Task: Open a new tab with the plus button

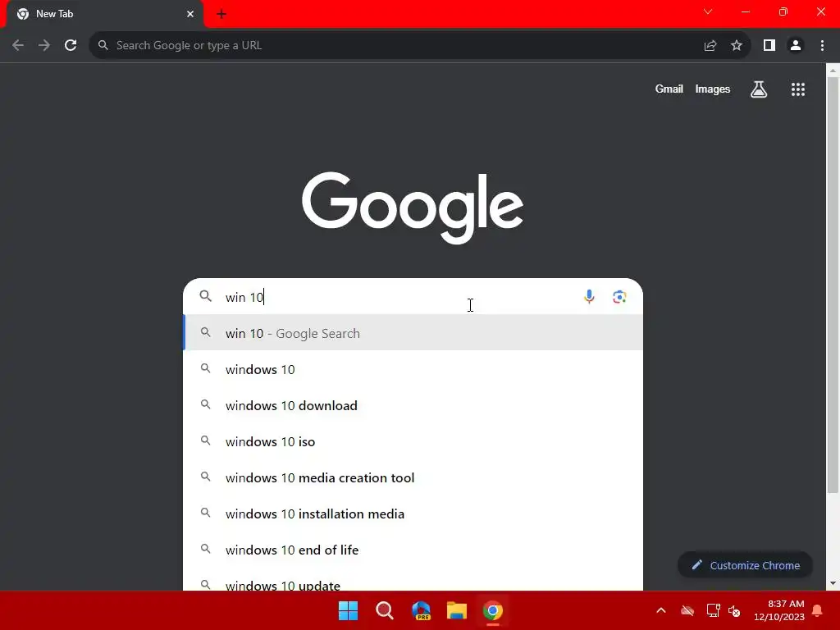Action: [x=221, y=15]
